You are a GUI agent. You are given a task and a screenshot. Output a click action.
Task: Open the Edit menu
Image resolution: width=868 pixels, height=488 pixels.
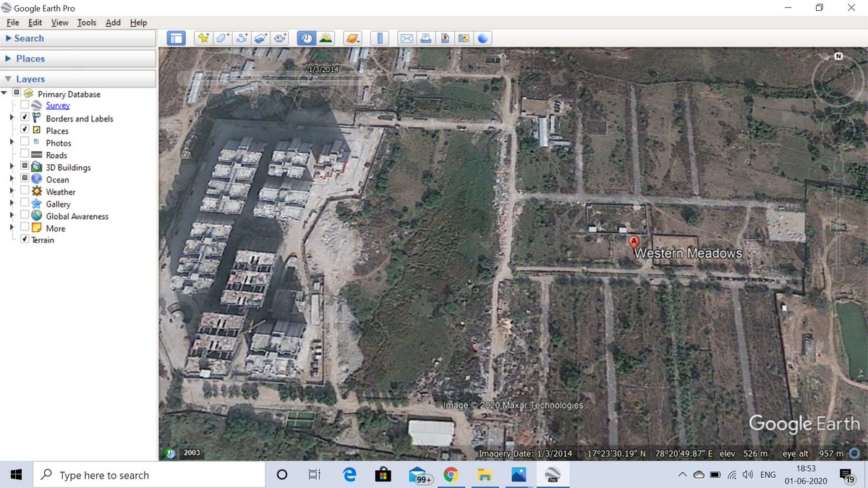(x=35, y=22)
